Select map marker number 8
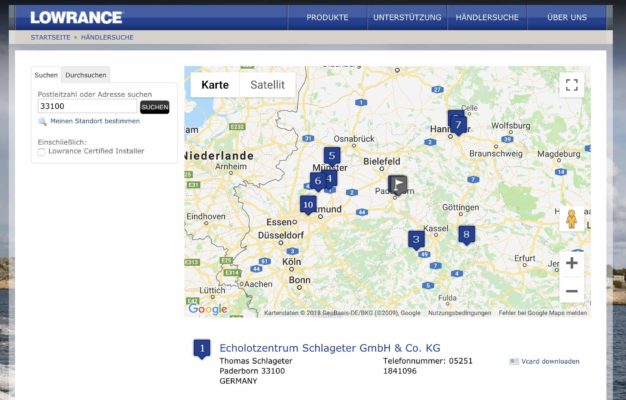Screen dimensions: 626x400 point(466,235)
